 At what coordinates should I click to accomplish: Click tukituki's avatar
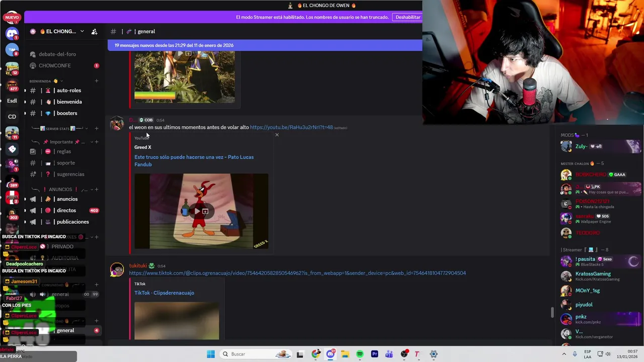(117, 270)
